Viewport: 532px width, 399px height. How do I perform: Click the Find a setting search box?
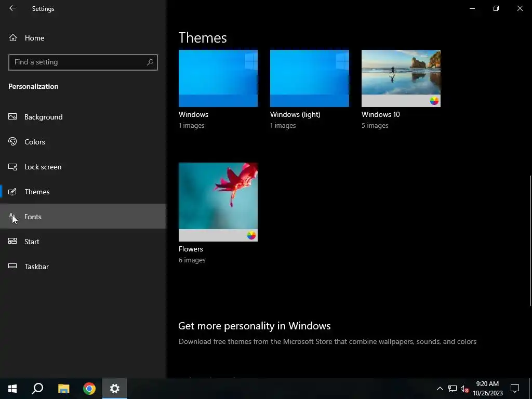coord(83,62)
